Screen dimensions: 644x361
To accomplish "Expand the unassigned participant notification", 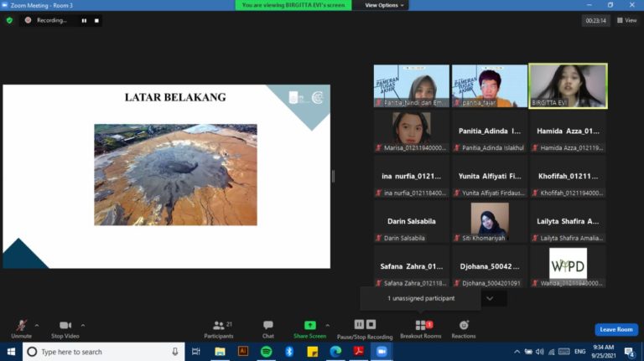I will [490, 298].
